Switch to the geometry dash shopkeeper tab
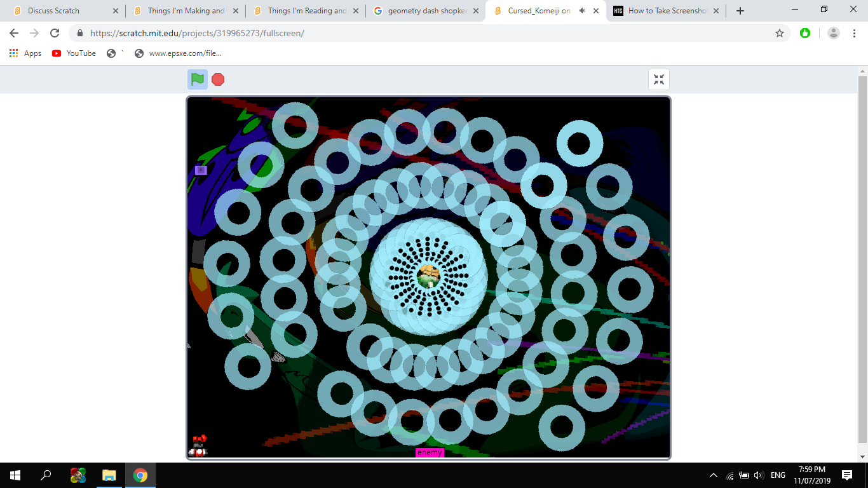 427,11
